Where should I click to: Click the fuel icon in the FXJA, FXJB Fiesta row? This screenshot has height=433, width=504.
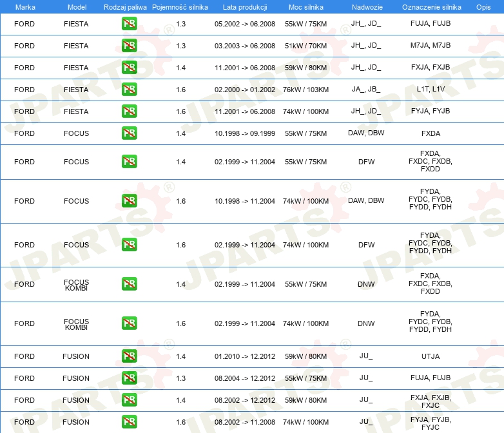[129, 67]
